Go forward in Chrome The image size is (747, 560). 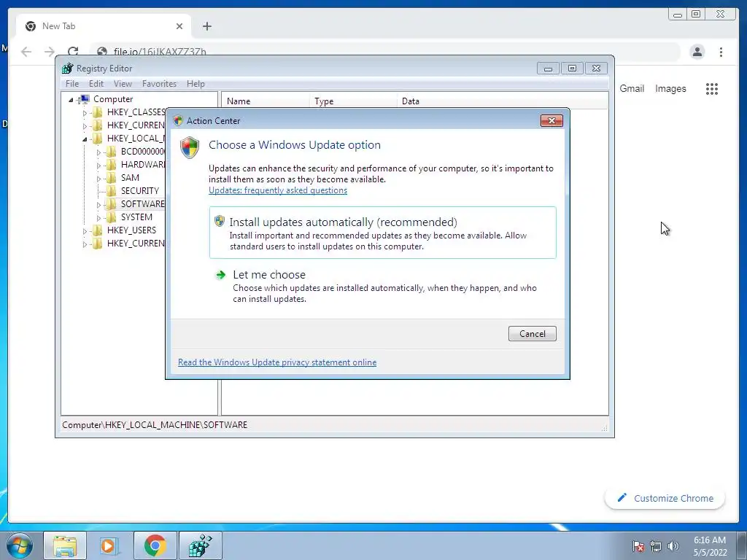pyautogui.click(x=50, y=52)
